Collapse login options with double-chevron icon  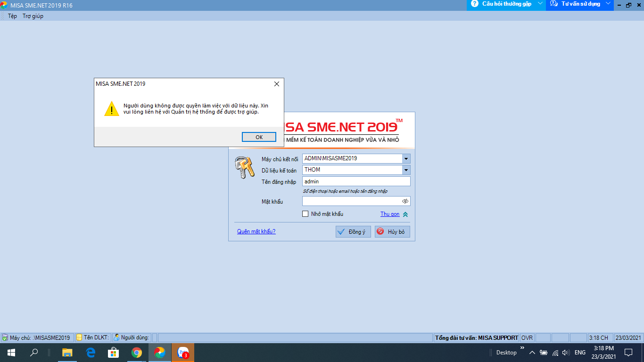pos(405,214)
